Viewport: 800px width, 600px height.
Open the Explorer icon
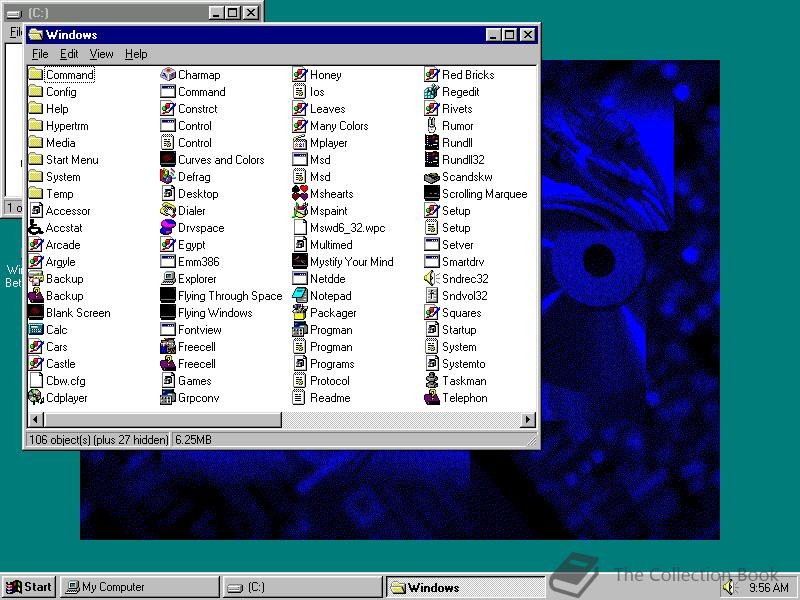pos(196,278)
